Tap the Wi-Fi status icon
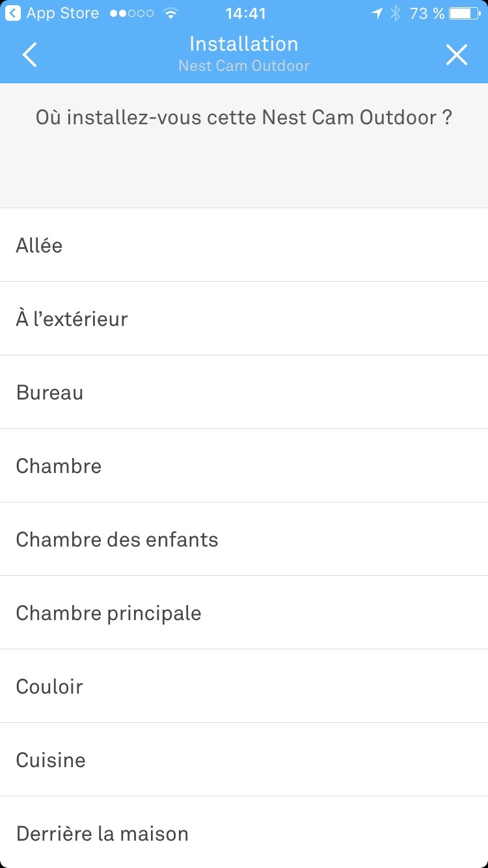The height and width of the screenshot is (868, 488). coord(171,13)
